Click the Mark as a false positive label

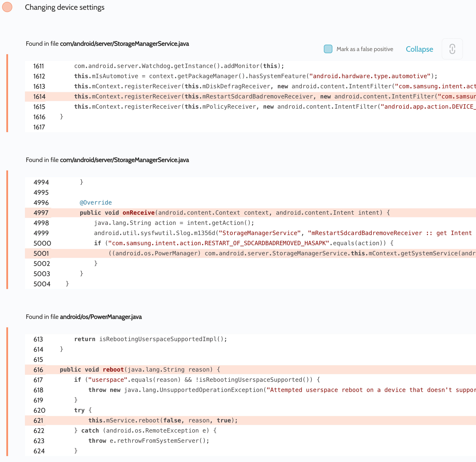(x=365, y=49)
